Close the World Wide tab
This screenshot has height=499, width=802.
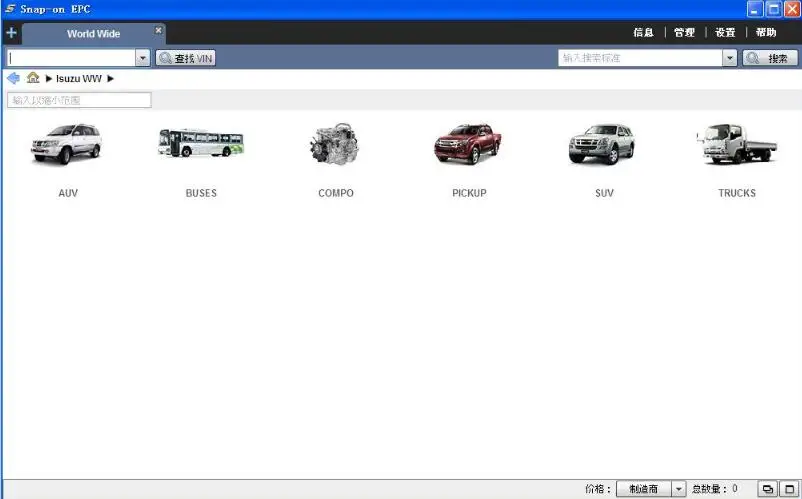159,30
